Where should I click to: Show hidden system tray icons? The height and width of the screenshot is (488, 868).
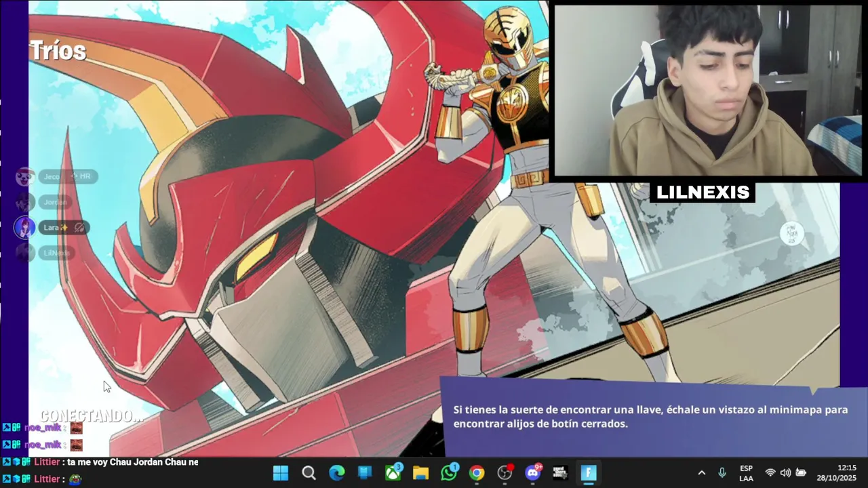click(702, 473)
